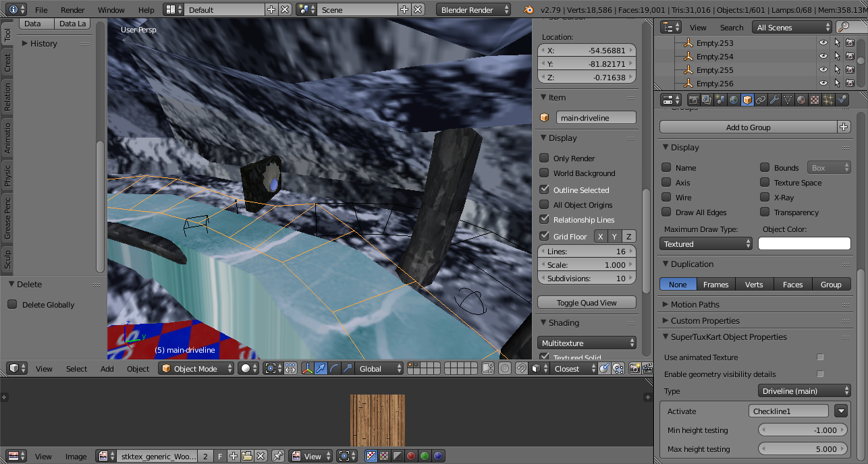Open the Object Constraints tab (chain icon)
This screenshot has height=464, width=868.
coord(761,100)
